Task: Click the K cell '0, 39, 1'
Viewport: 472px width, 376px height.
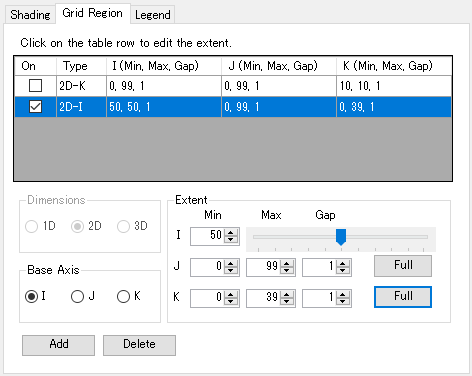Action: pyautogui.click(x=394, y=107)
